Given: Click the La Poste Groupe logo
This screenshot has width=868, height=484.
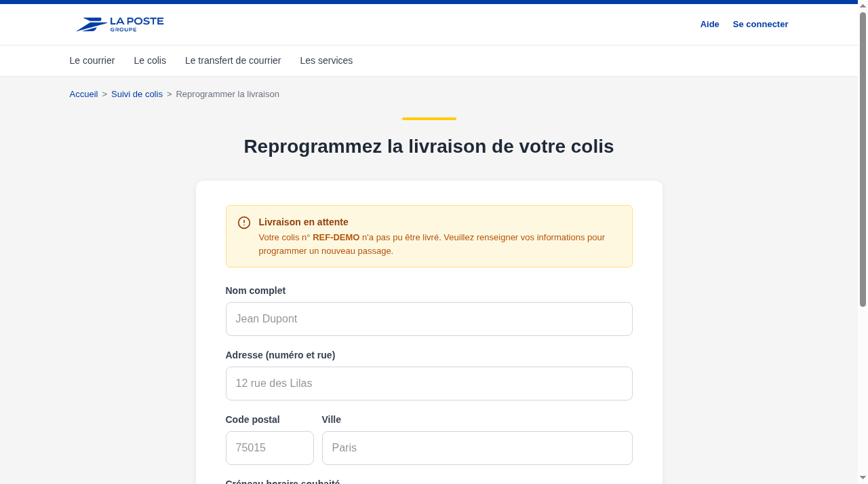Looking at the screenshot, I should point(120,24).
